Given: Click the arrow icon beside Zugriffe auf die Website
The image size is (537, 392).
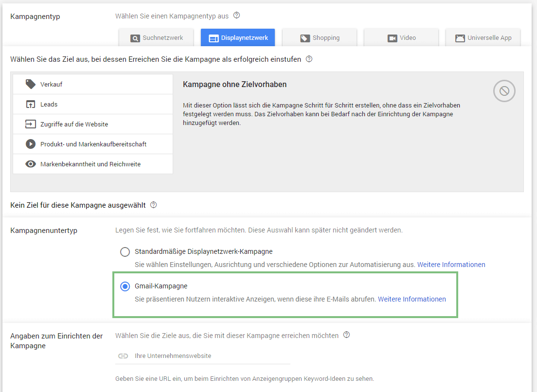Looking at the screenshot, I should [x=31, y=124].
